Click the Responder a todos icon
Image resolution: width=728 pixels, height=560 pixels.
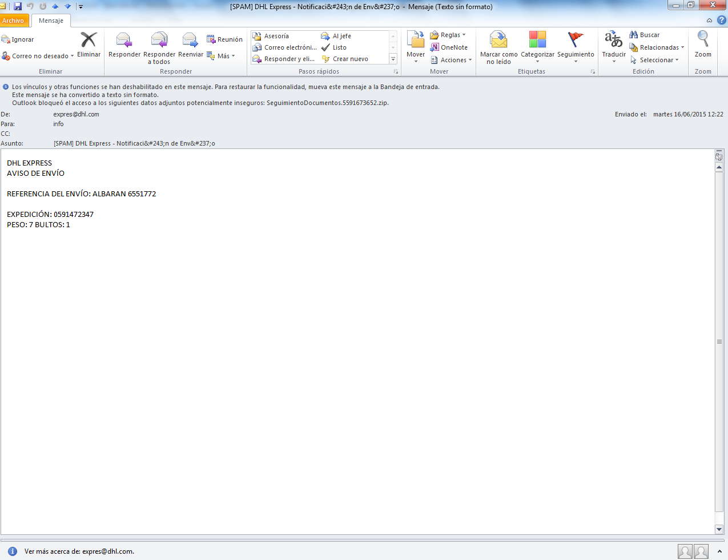(x=159, y=47)
